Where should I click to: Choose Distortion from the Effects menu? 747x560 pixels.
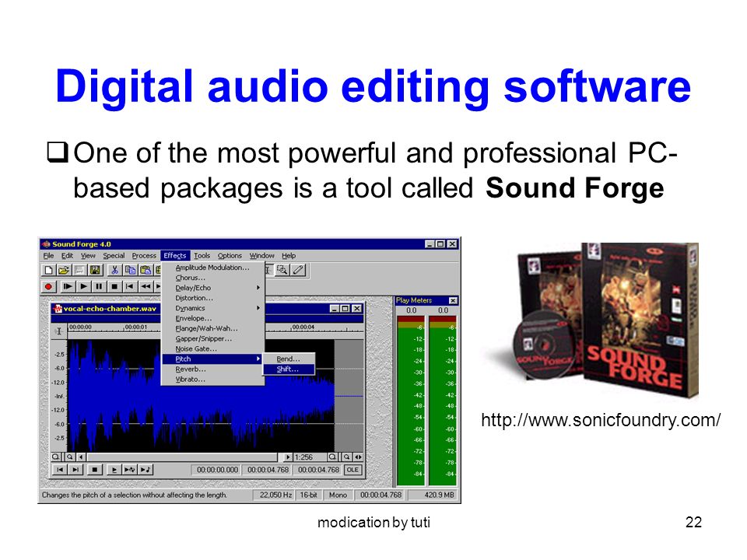pos(213,298)
